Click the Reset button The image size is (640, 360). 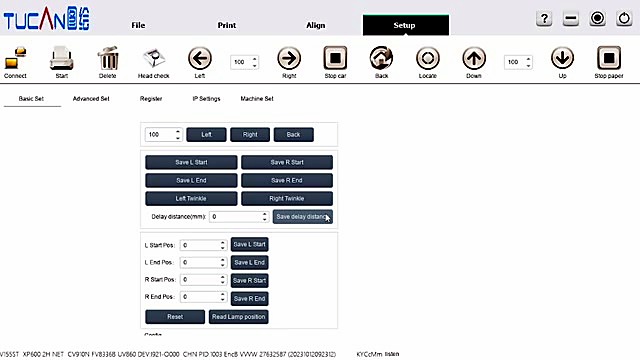tap(175, 317)
